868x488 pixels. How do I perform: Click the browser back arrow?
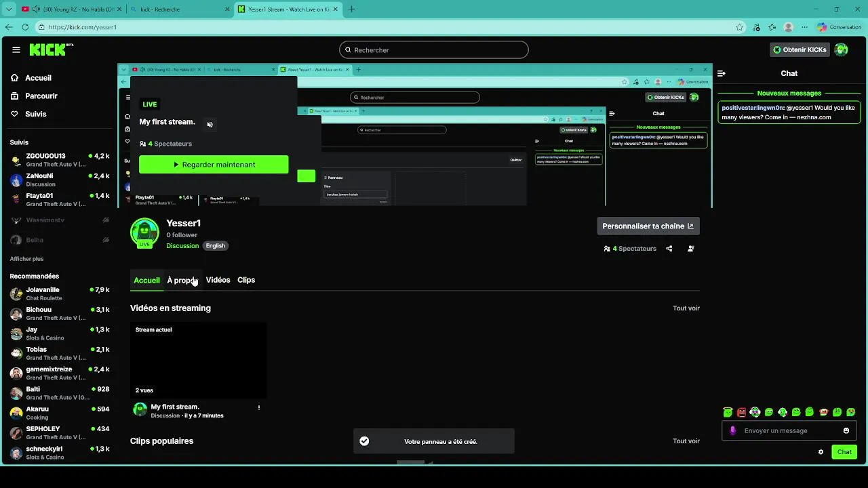[9, 27]
